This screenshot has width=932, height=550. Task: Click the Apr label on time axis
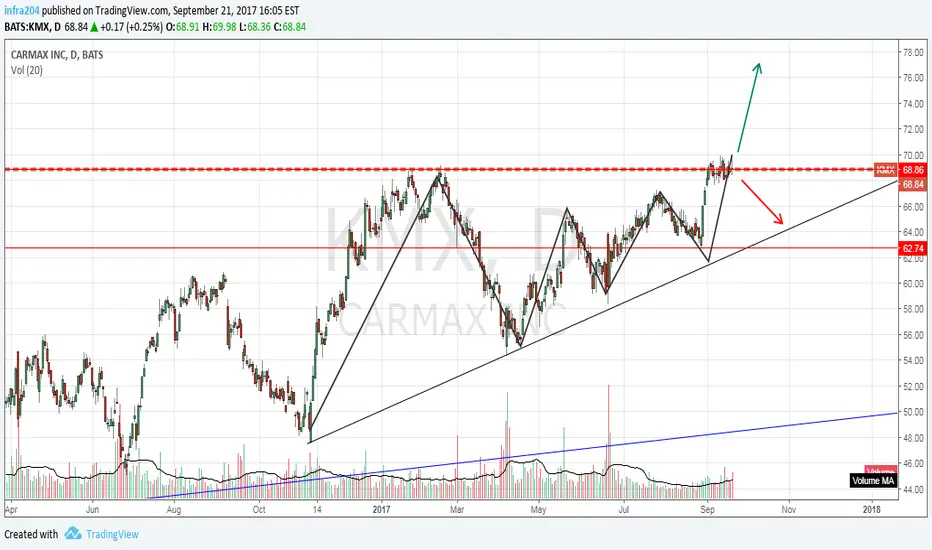[x=11, y=510]
